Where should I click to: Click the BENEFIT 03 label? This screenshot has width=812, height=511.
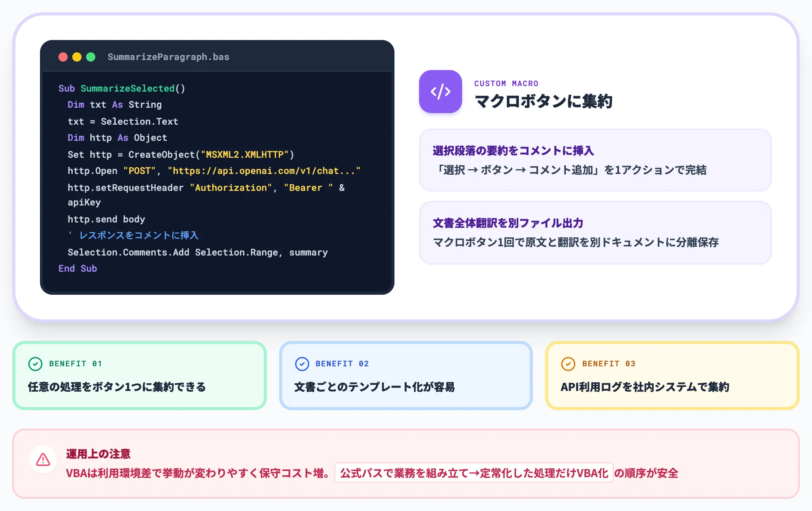coord(609,364)
